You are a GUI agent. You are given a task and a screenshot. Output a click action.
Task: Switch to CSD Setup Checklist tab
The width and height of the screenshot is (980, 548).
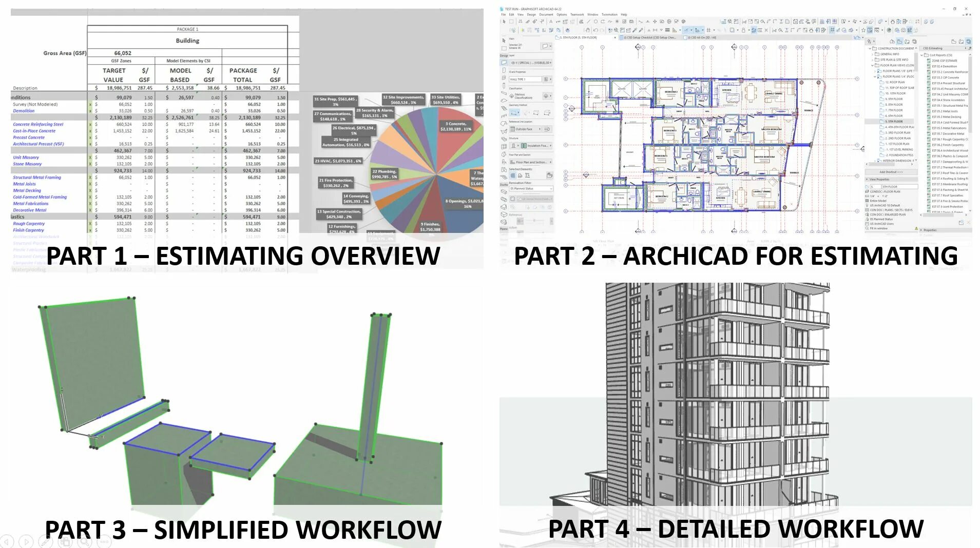650,37
